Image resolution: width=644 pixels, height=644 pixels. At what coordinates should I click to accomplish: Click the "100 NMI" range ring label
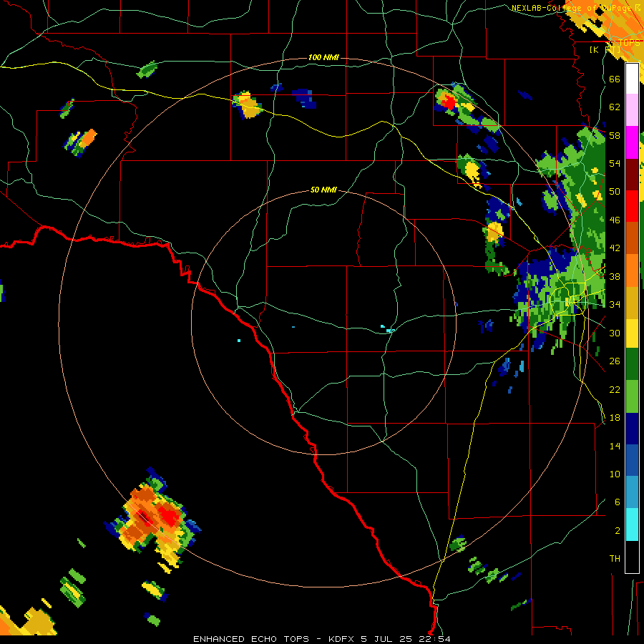[x=323, y=57]
